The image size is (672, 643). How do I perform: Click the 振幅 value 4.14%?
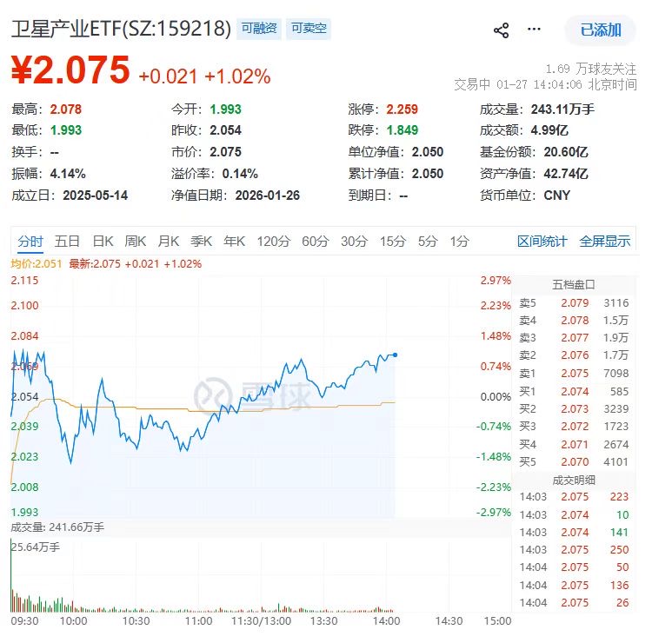coord(68,174)
